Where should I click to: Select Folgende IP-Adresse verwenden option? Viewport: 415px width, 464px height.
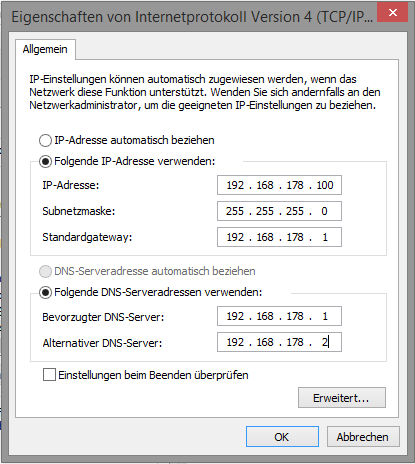(45, 161)
